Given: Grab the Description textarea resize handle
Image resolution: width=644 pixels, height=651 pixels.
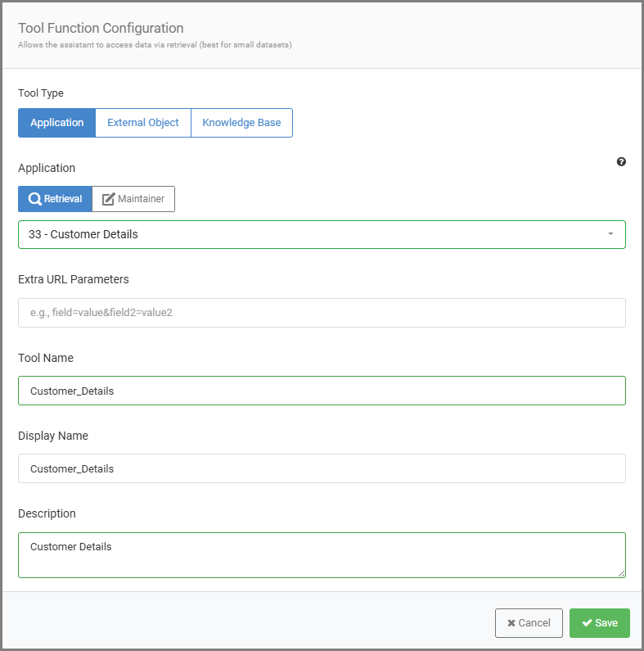Looking at the screenshot, I should coord(621,573).
